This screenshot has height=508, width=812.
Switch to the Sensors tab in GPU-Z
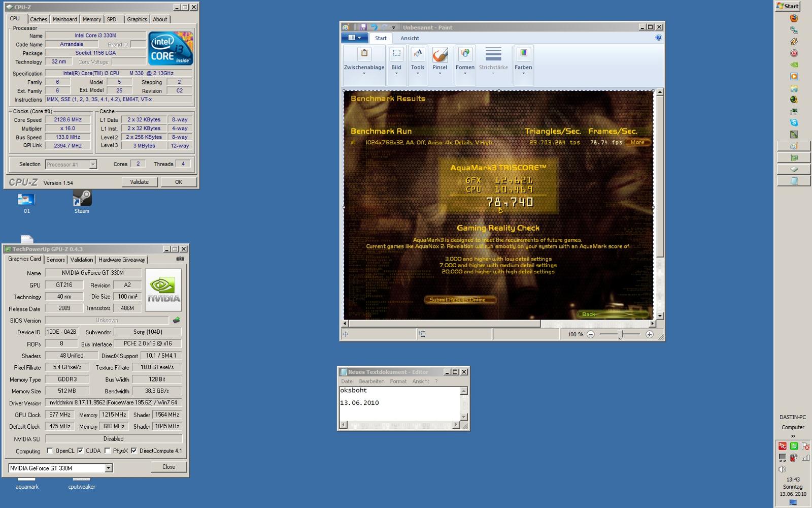point(55,260)
